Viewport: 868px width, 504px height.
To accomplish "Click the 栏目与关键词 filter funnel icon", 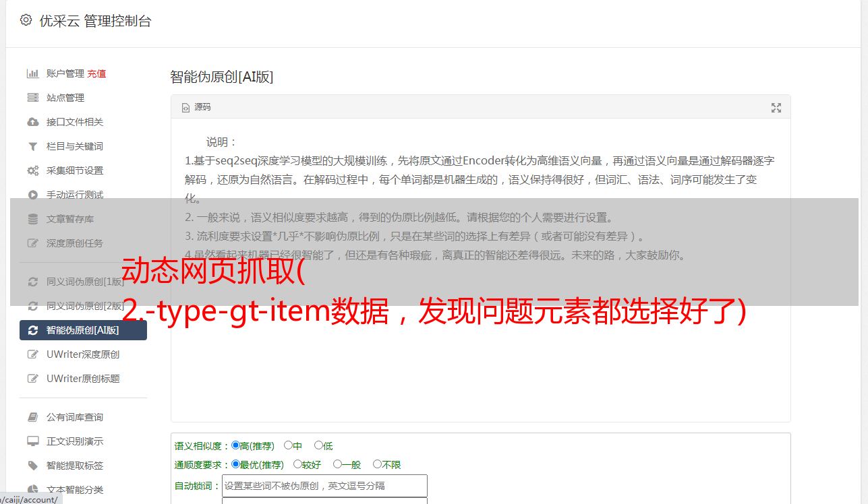I will tap(32, 146).
